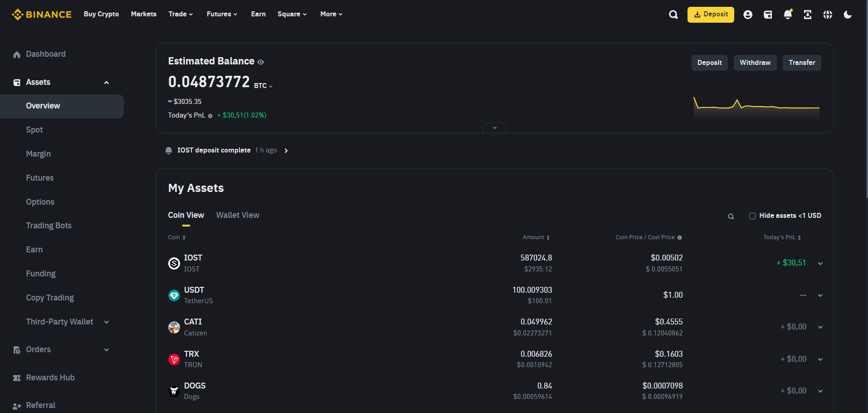Click the balance history chart

coord(756,108)
